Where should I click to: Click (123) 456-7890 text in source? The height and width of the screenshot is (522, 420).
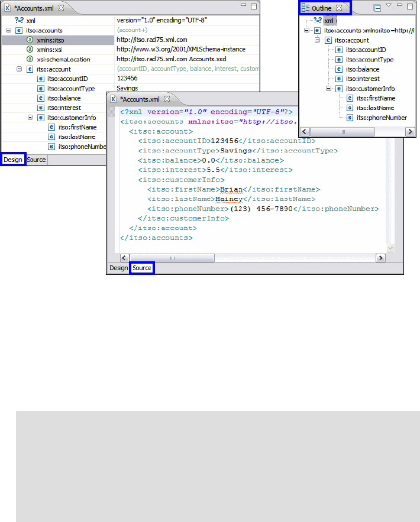click(261, 209)
